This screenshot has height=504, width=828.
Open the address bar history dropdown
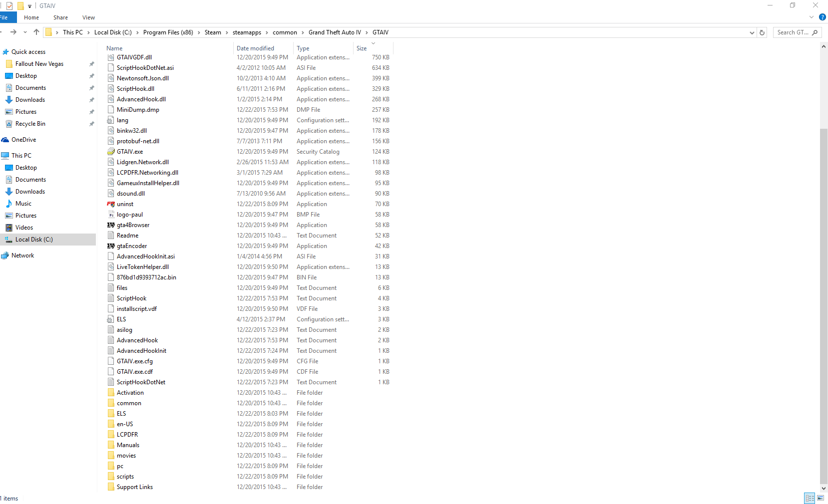click(752, 33)
